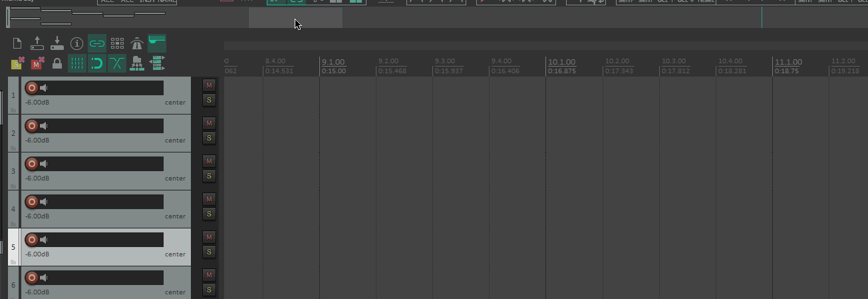Mute track 5 with its M button
868x299 pixels.
point(209,237)
